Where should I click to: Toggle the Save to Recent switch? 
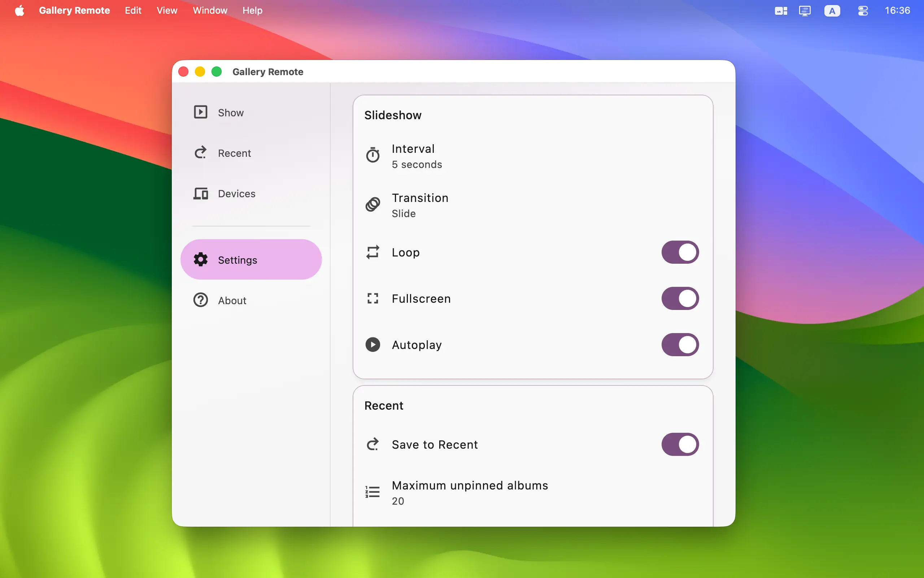(680, 444)
